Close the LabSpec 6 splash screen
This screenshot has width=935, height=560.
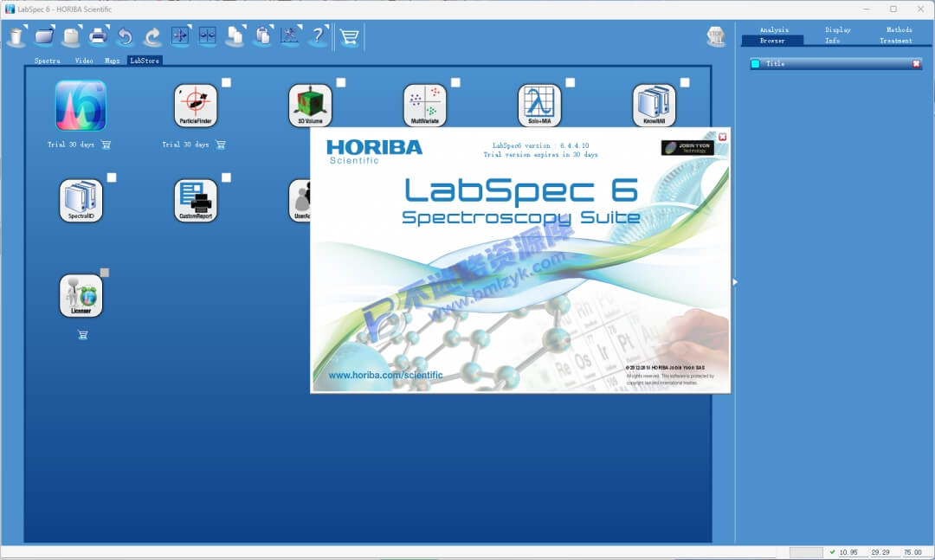point(723,137)
